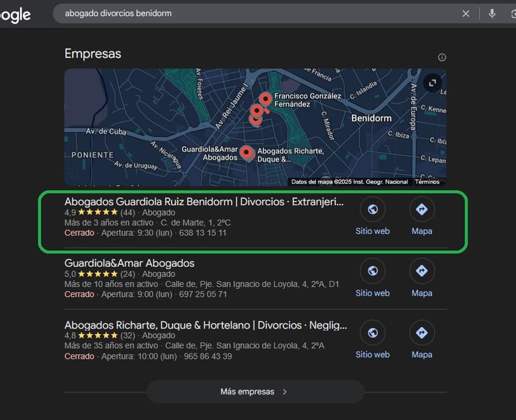Open Mapa directions icon for Abogados Guardiola Ruiz
This screenshot has width=516, height=420.
(x=422, y=210)
